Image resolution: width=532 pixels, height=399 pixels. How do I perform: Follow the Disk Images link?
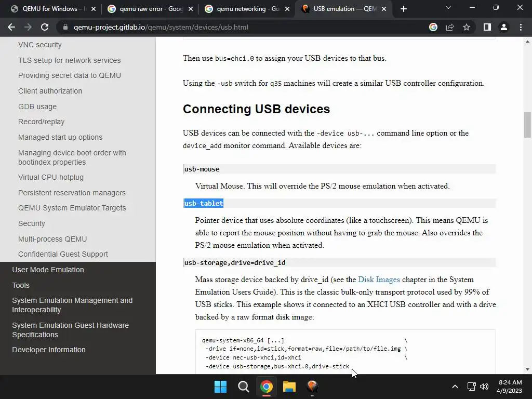379,280
